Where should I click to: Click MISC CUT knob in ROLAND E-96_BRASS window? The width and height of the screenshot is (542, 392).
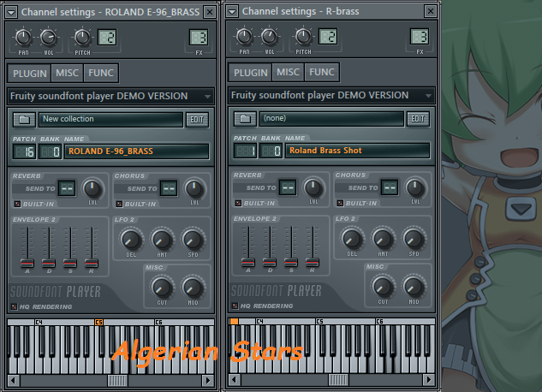162,288
